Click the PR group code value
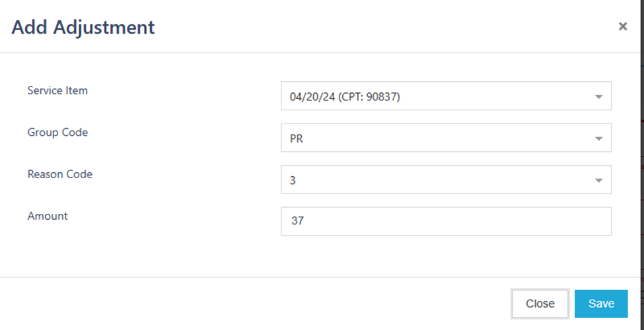This screenshot has height=330, width=644. point(296,139)
